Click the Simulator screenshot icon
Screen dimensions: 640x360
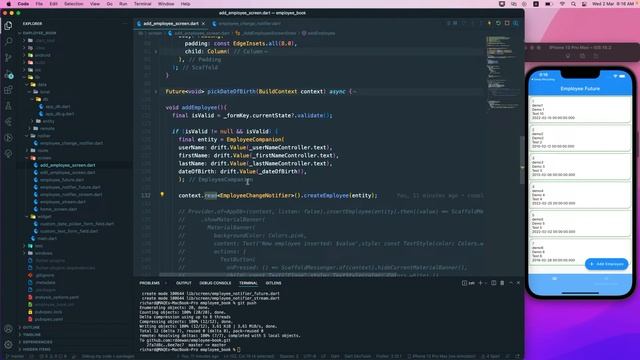coord(582,56)
